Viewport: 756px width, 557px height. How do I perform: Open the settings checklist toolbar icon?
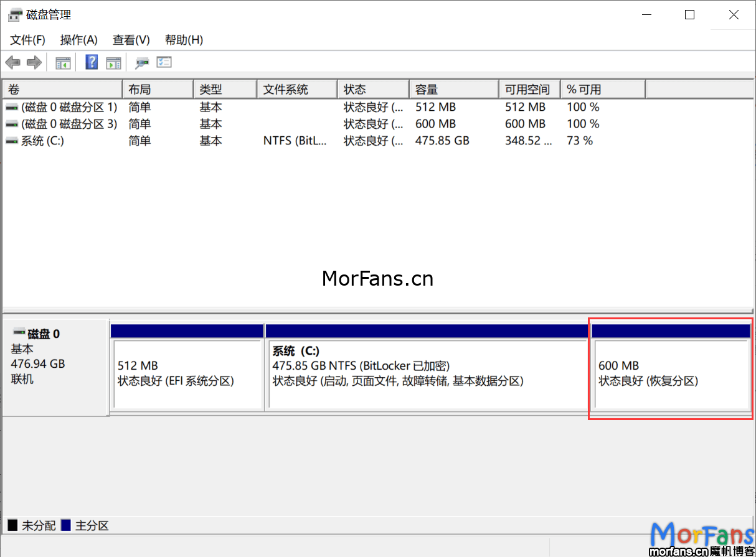tap(164, 62)
